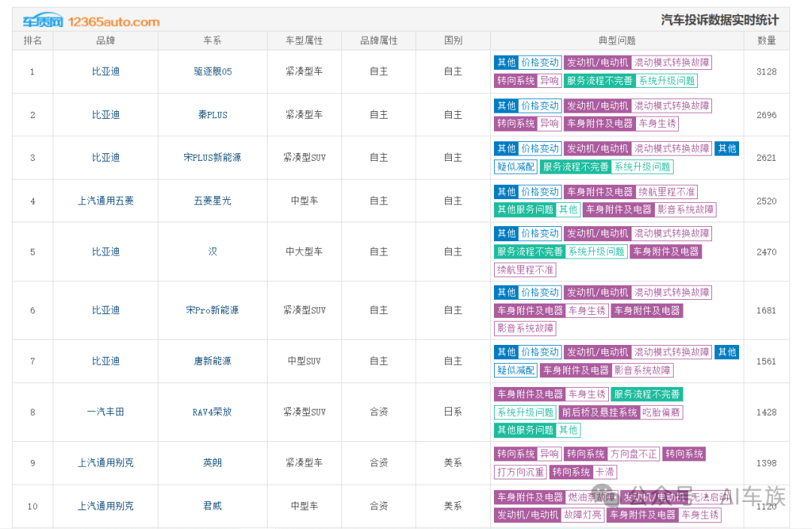
Task: Click the 车系 column header
Action: (212, 41)
